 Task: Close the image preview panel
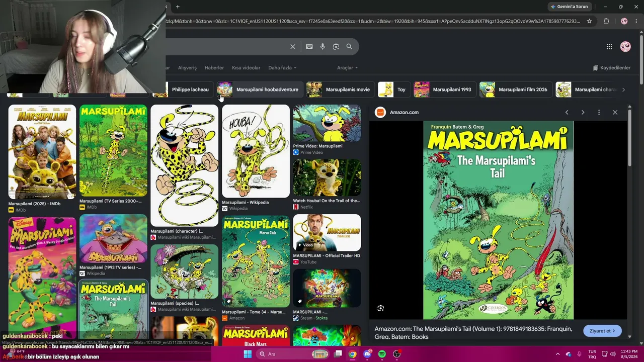[615, 112]
